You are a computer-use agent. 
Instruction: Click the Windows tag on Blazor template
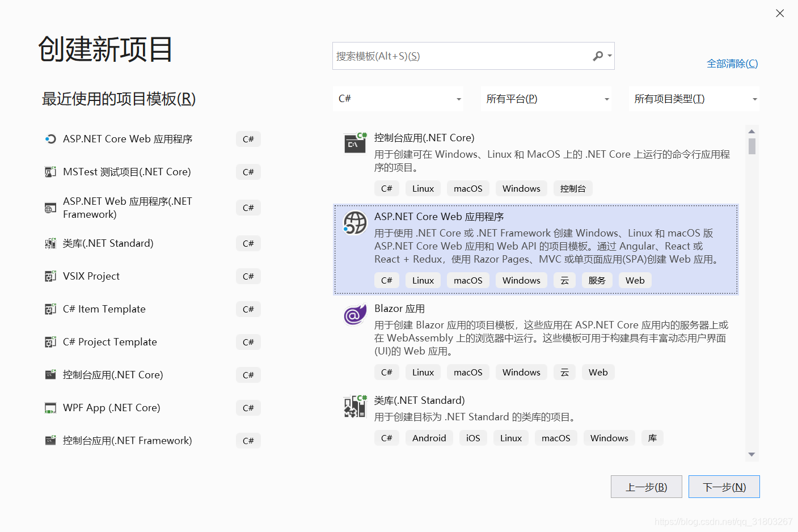(x=521, y=372)
